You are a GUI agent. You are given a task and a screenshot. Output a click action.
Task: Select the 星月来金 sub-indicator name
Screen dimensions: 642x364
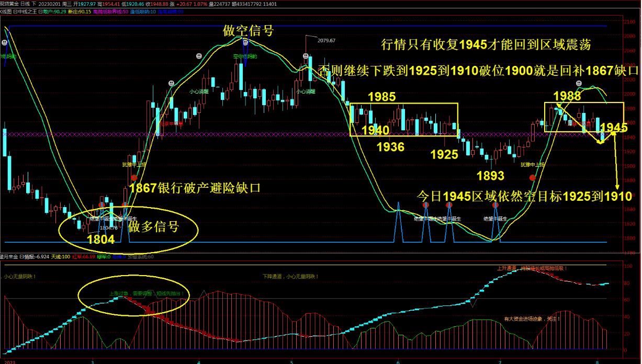coord(9,257)
